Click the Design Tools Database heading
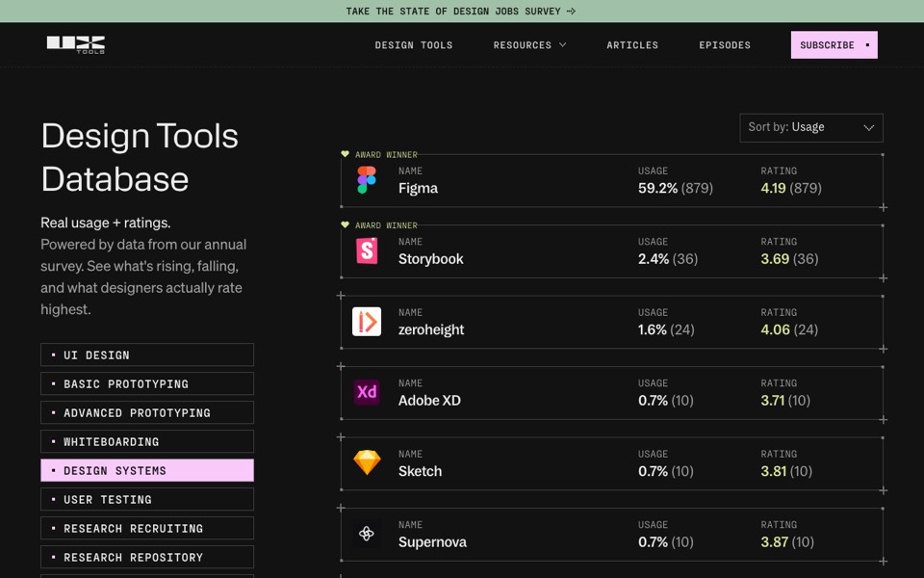The image size is (924, 578). pos(140,157)
